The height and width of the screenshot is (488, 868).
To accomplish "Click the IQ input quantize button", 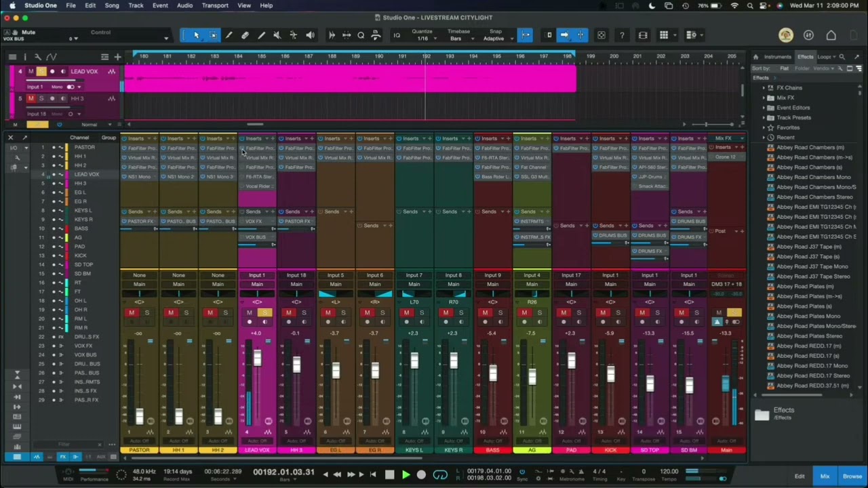I will [x=397, y=35].
